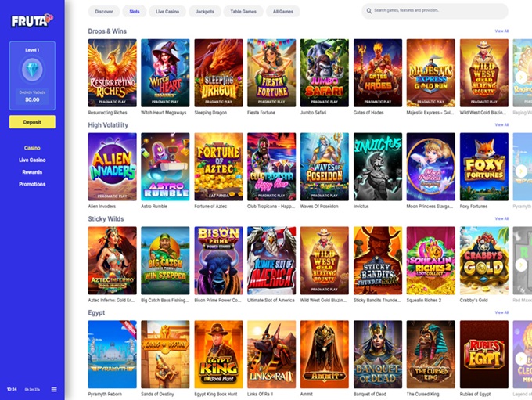Click the magnifier search icon
This screenshot has height=400, width=532.
click(368, 11)
